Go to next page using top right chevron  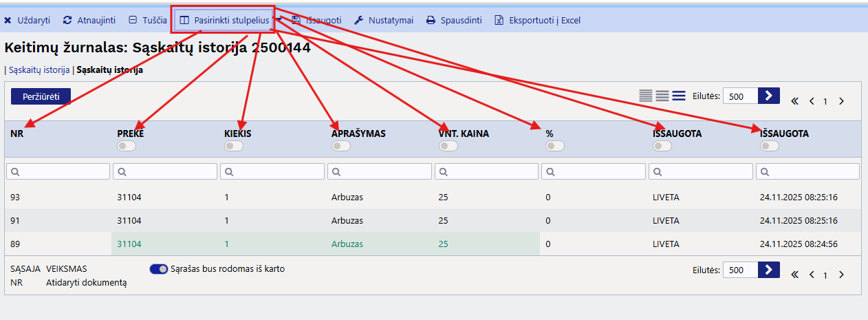840,101
